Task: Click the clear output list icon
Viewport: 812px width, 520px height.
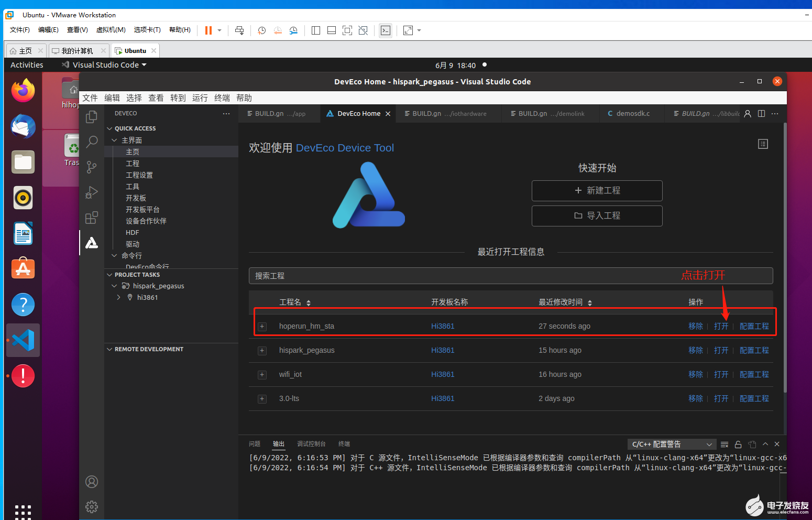Action: (725, 445)
